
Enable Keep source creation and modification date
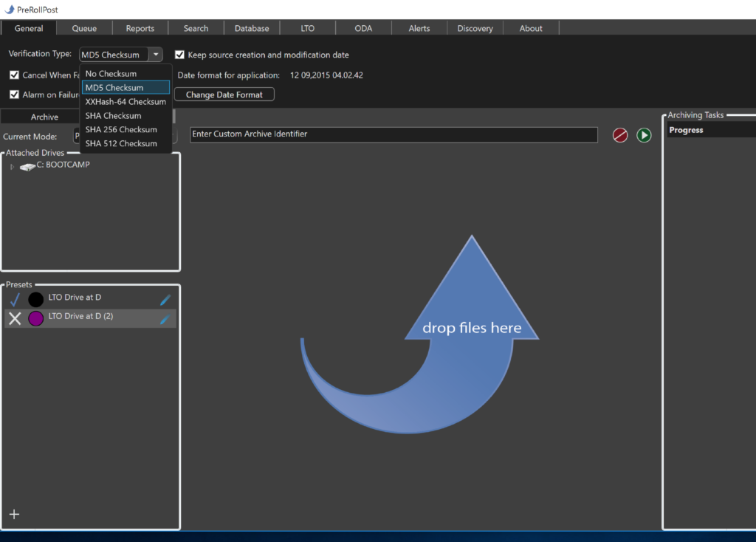pyautogui.click(x=179, y=55)
